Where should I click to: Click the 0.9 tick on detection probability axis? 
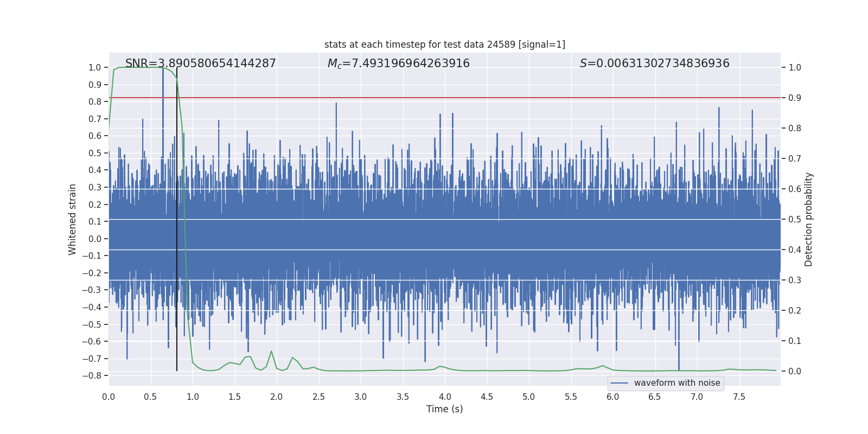(x=794, y=98)
